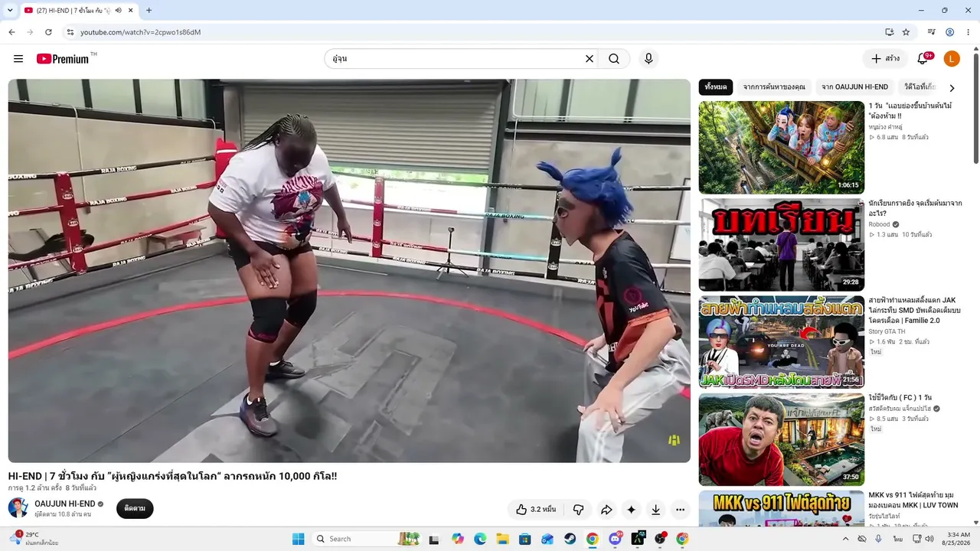The image size is (980, 551).
Task: Show more filter chips with right arrow
Action: click(x=952, y=88)
